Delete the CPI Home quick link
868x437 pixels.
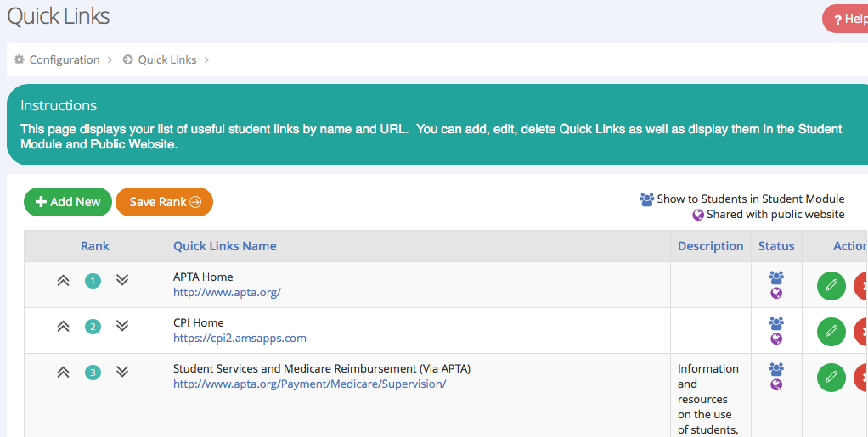click(x=861, y=332)
